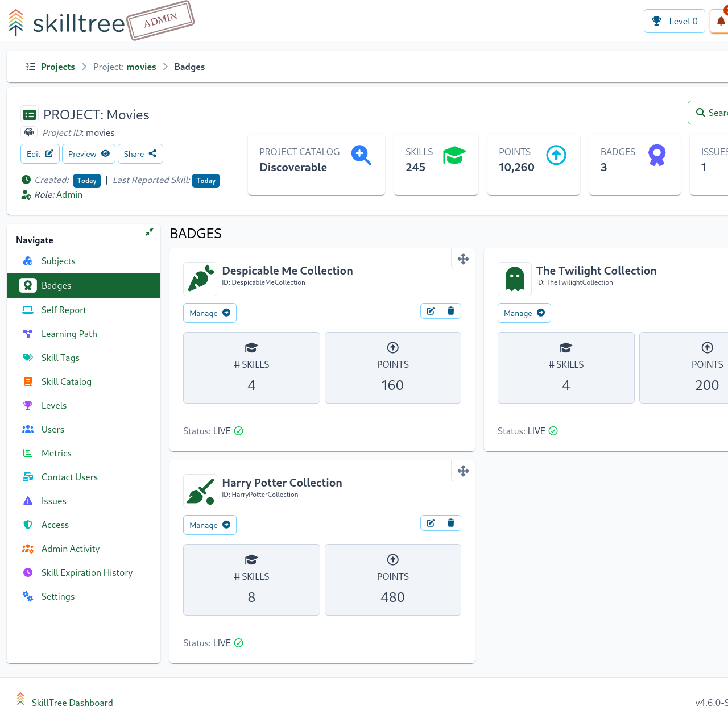Click Despicable Me Status LIVE checkmark
728x723 pixels.
coord(239,431)
